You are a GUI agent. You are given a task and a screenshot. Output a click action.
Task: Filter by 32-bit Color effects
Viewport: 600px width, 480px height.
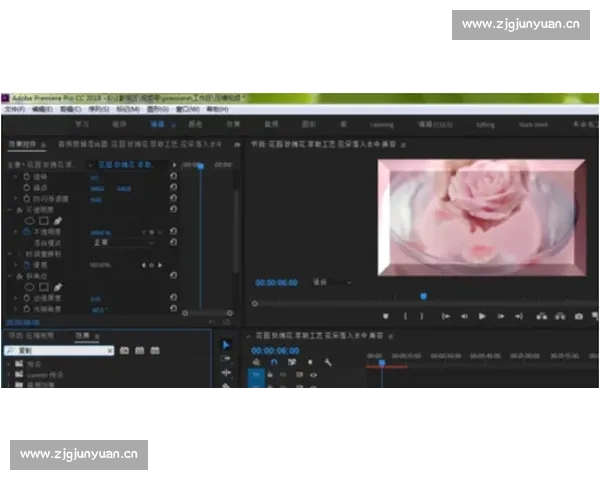(x=140, y=351)
